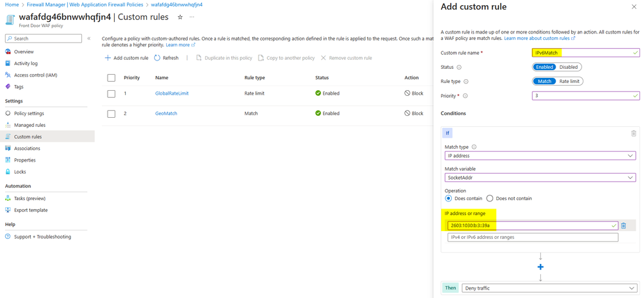Click the Priority input field
This screenshot has height=298, width=644.
point(586,95)
